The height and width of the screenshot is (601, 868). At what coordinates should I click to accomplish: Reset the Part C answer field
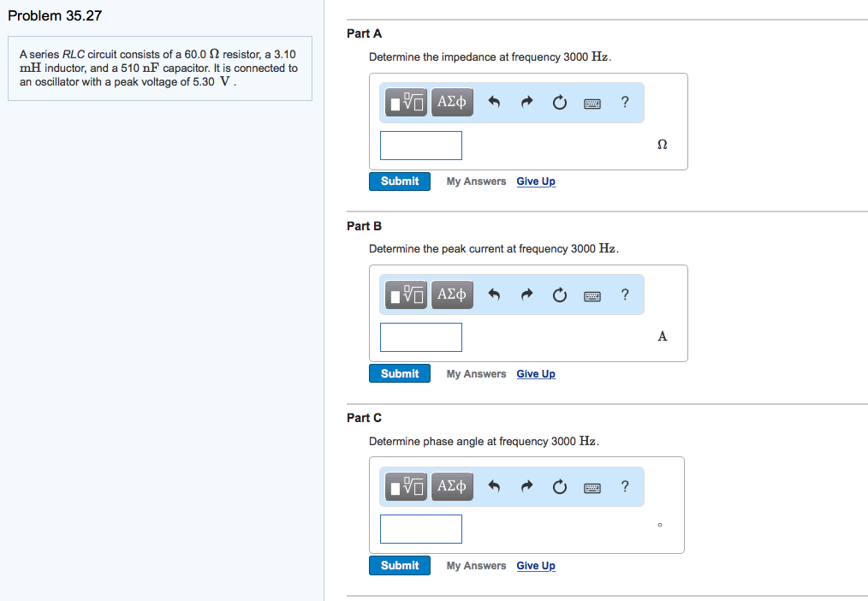pyautogui.click(x=559, y=487)
